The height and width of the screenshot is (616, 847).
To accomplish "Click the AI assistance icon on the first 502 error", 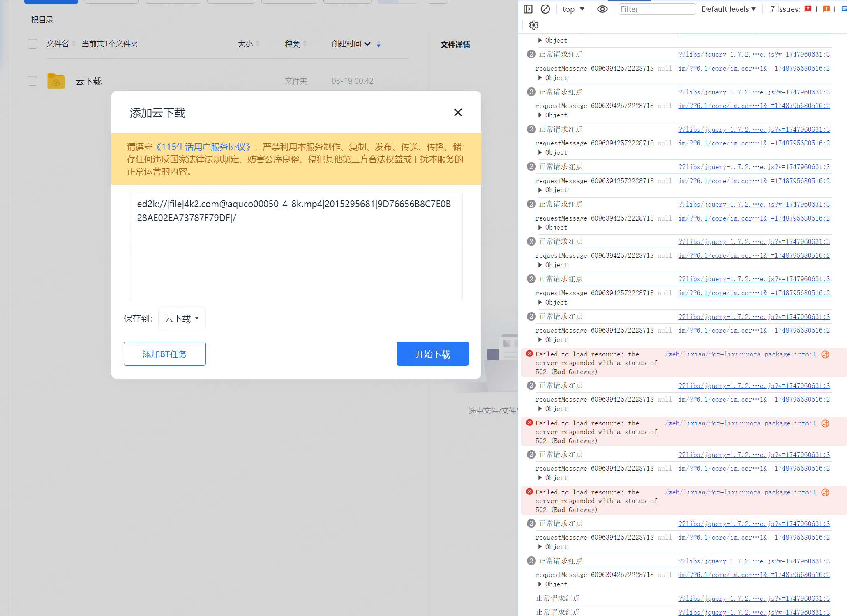I will (825, 354).
